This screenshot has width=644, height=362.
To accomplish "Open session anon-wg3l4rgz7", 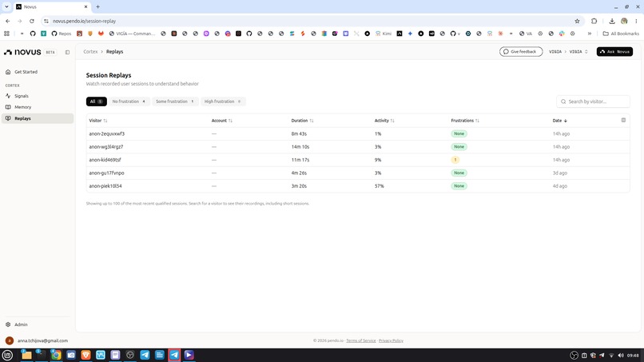I will point(358,147).
